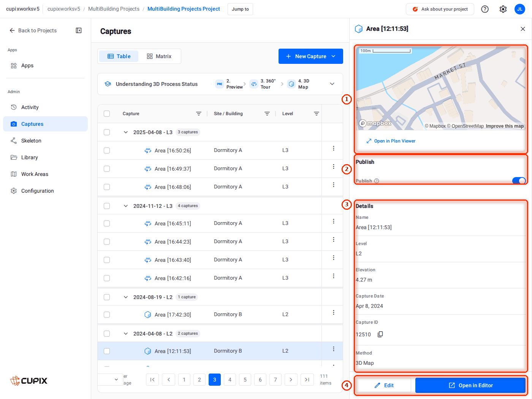Open the JL user avatar menu
532x399 pixels.
click(520, 9)
